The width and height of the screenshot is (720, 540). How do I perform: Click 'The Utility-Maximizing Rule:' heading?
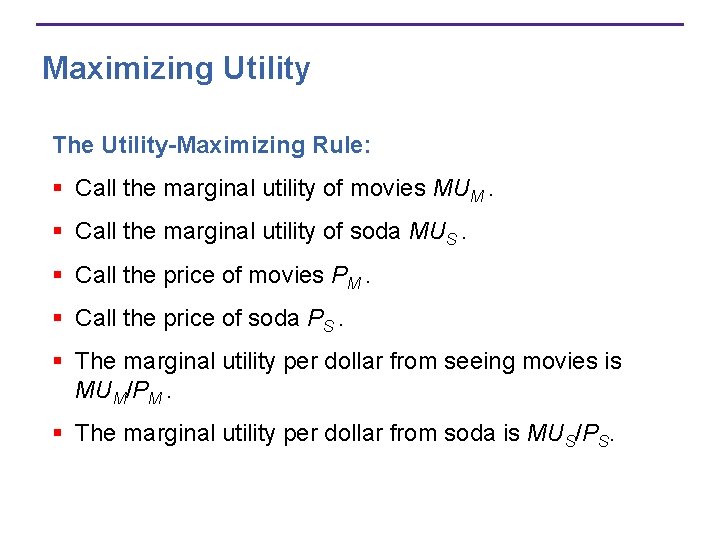[212, 145]
